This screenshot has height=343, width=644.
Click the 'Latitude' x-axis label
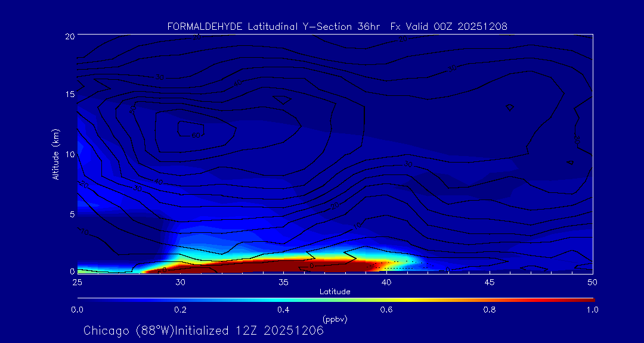(335, 292)
